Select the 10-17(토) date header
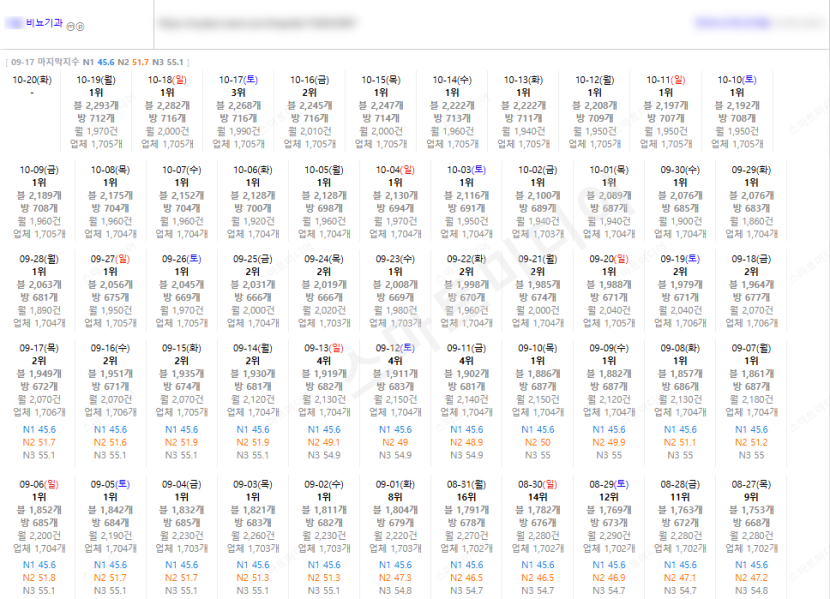Image resolution: width=830 pixels, height=599 pixels. pos(238,80)
